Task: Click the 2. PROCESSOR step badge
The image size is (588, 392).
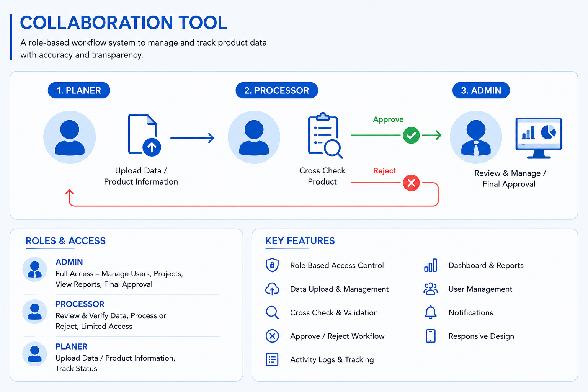Action: click(x=277, y=90)
